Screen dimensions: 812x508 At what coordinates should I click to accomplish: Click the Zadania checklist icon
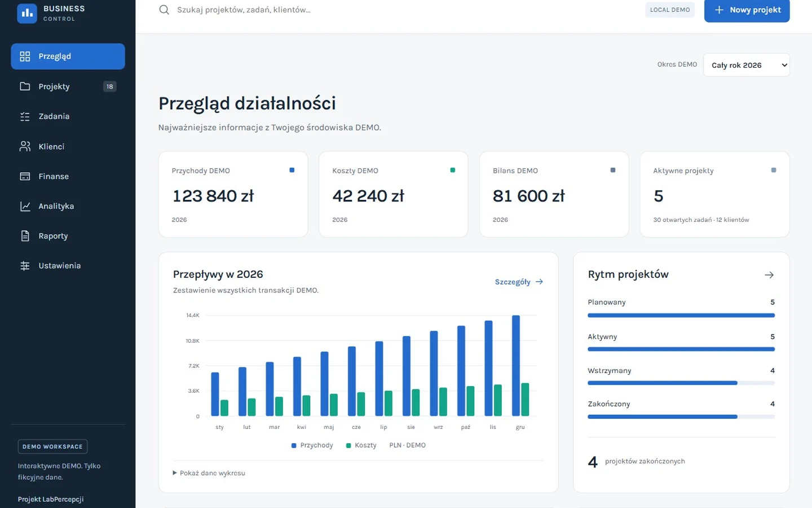click(25, 116)
